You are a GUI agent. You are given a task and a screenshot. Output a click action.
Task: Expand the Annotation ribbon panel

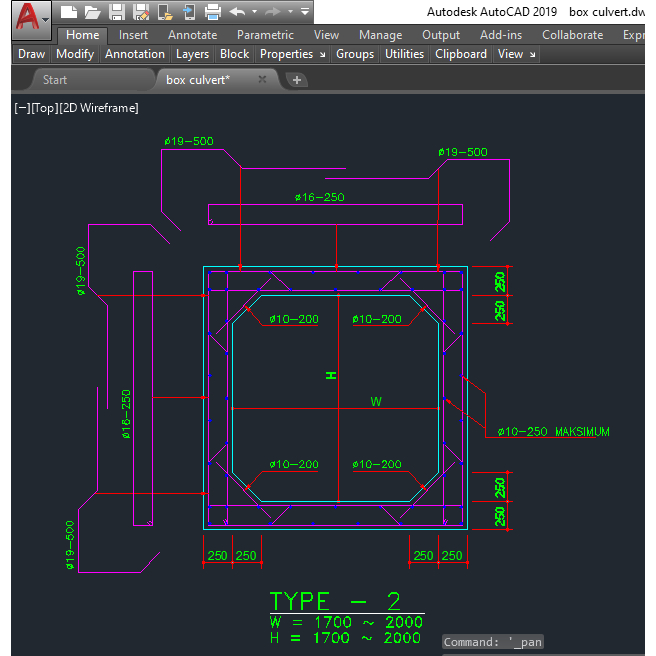135,54
